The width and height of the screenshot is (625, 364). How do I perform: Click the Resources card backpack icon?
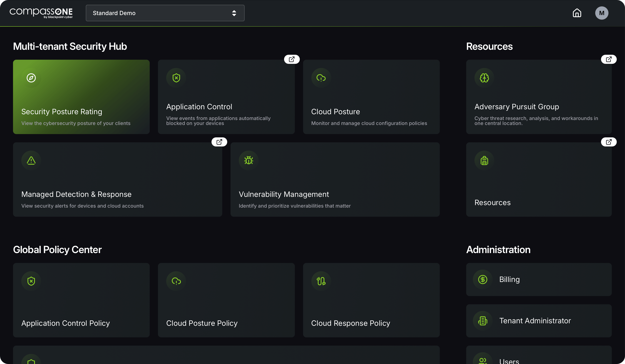click(484, 160)
